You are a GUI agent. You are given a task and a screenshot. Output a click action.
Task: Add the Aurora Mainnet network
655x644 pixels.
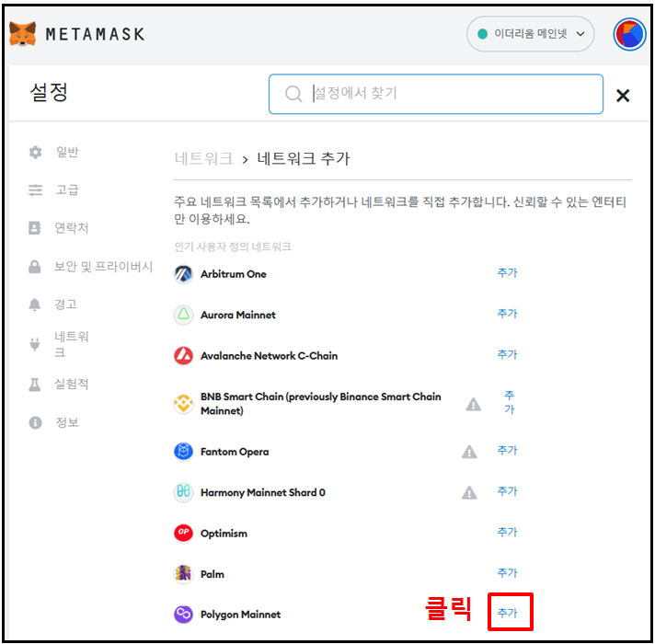click(507, 314)
